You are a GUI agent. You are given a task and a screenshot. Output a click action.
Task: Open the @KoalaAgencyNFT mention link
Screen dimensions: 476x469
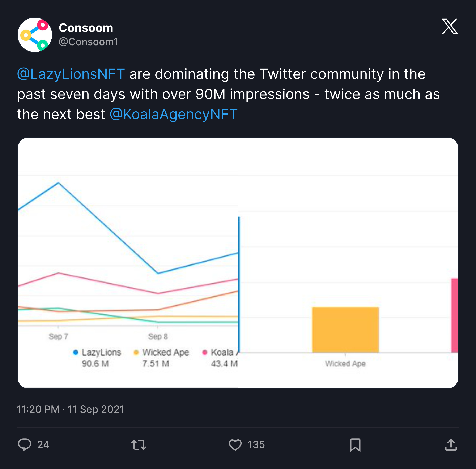pyautogui.click(x=173, y=114)
